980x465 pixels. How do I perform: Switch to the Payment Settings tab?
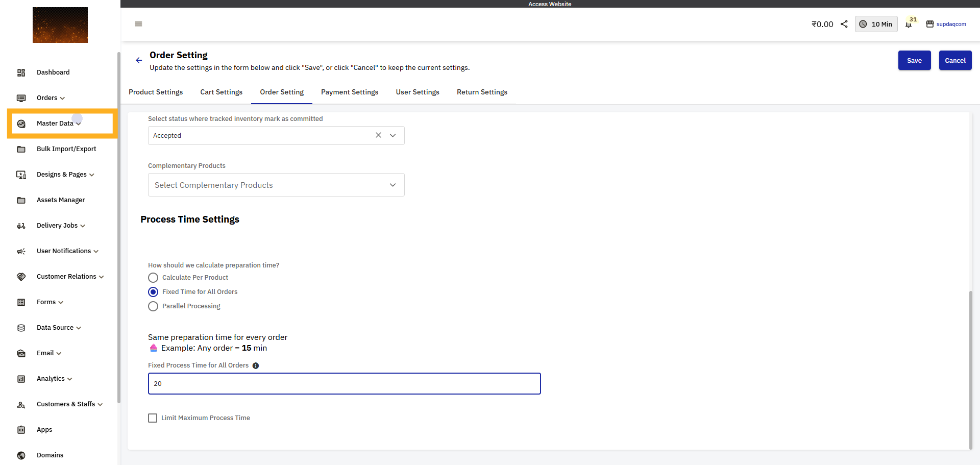(350, 92)
